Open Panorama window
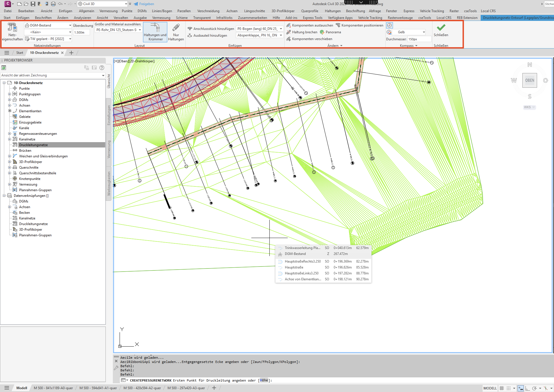The width and height of the screenshot is (554, 392). pos(330,32)
